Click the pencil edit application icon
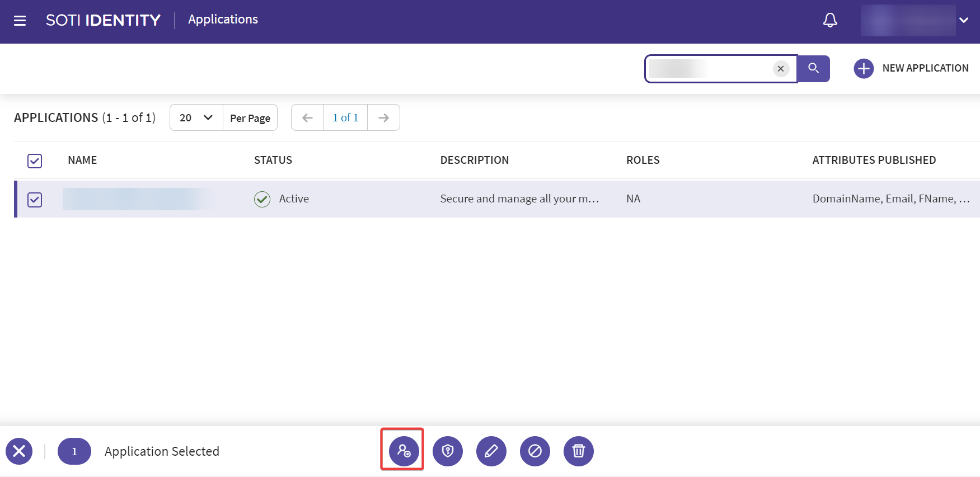The image size is (980, 477). (x=491, y=451)
